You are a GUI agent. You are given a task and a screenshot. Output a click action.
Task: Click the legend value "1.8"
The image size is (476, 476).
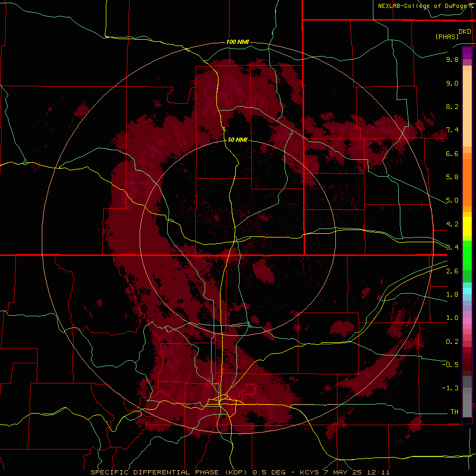coord(452,295)
